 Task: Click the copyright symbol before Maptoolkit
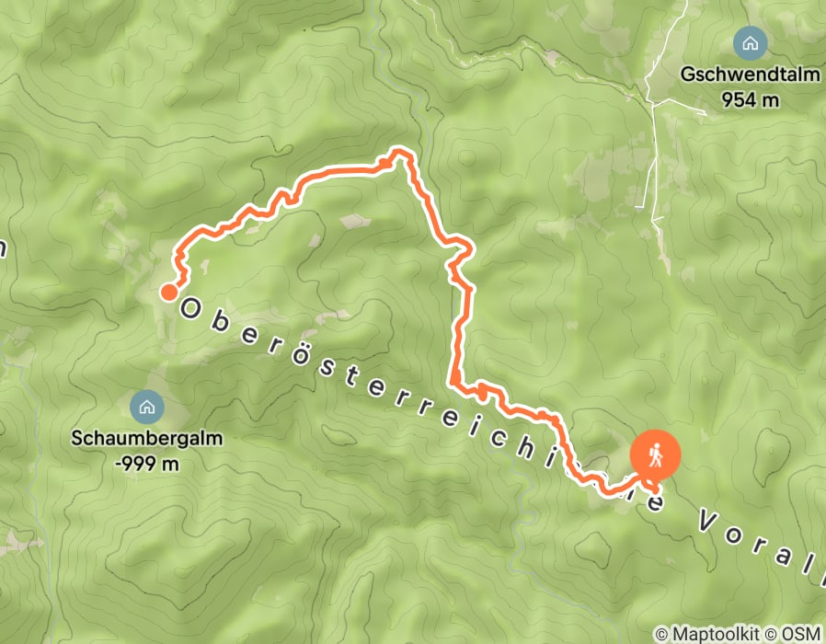[661, 634]
